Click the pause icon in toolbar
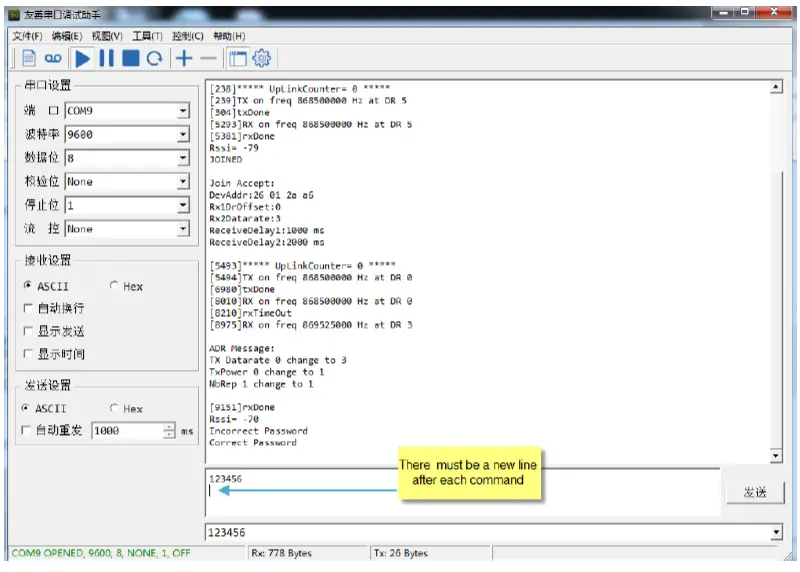Viewport: 800px width, 572px height. 106,59
